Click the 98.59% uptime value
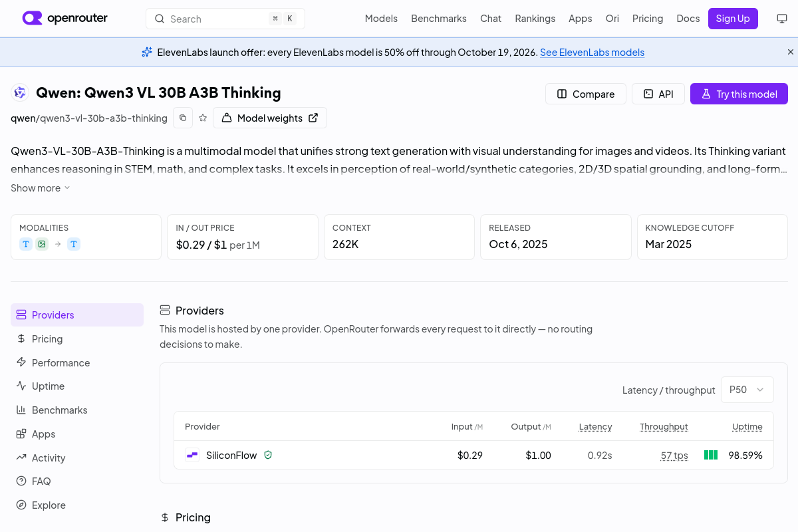 [745, 456]
